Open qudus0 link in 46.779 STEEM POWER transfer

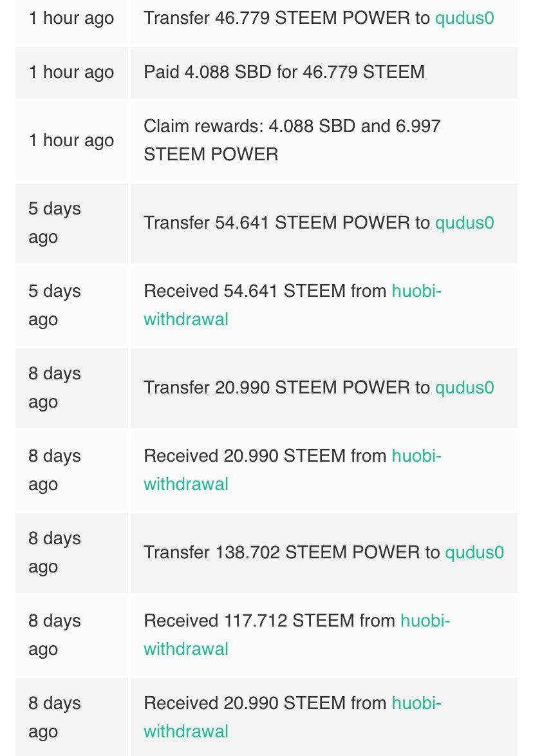pyautogui.click(x=464, y=17)
